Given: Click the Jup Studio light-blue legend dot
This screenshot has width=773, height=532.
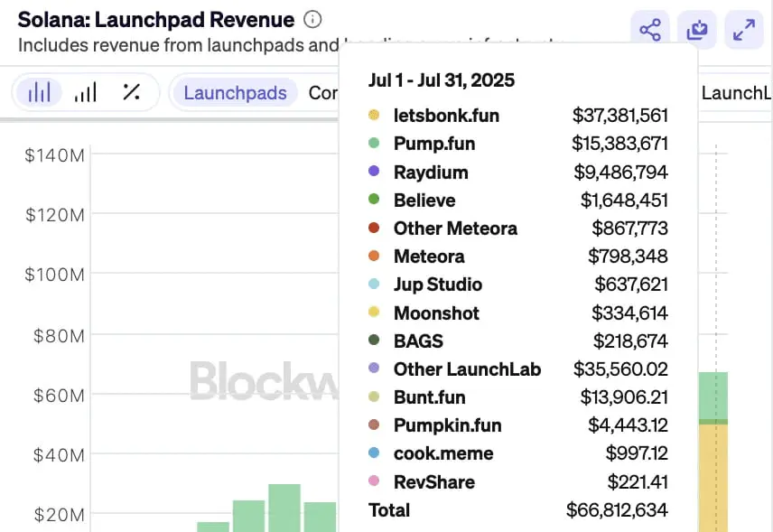Looking at the screenshot, I should 374,284.
